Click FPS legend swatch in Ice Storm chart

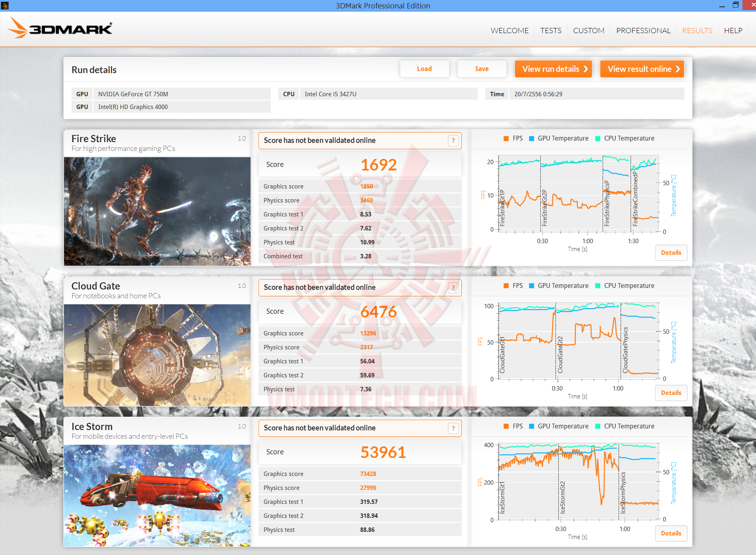point(506,426)
